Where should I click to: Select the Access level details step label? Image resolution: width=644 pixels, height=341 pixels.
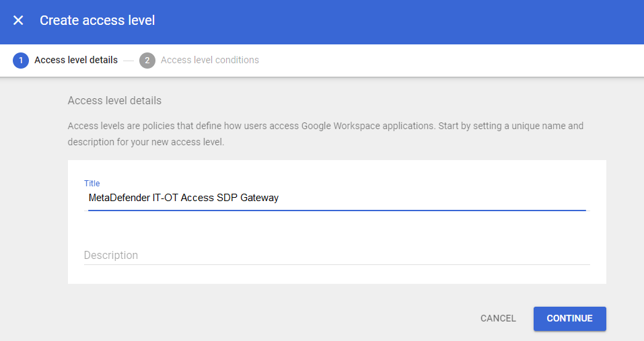(x=76, y=60)
